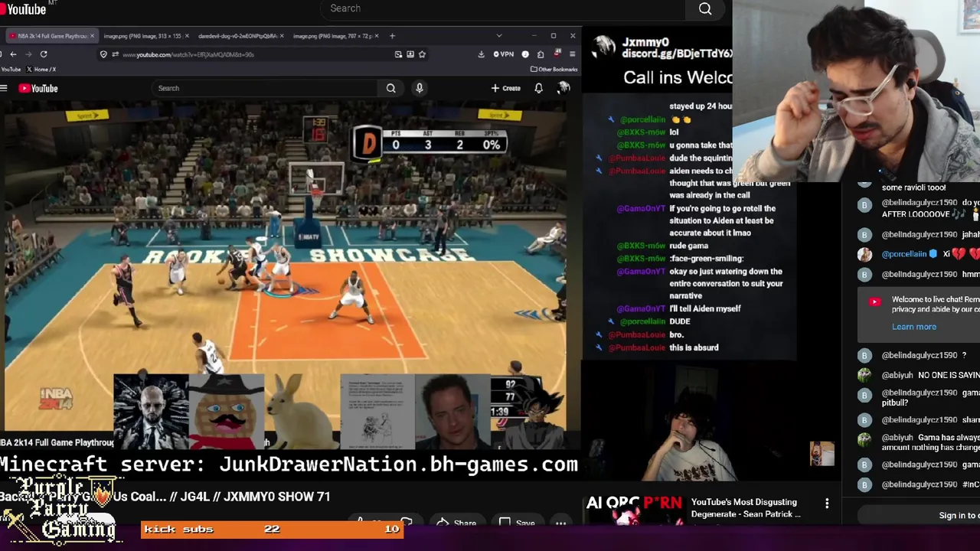Open three-dot menu on recommended video

(x=827, y=504)
